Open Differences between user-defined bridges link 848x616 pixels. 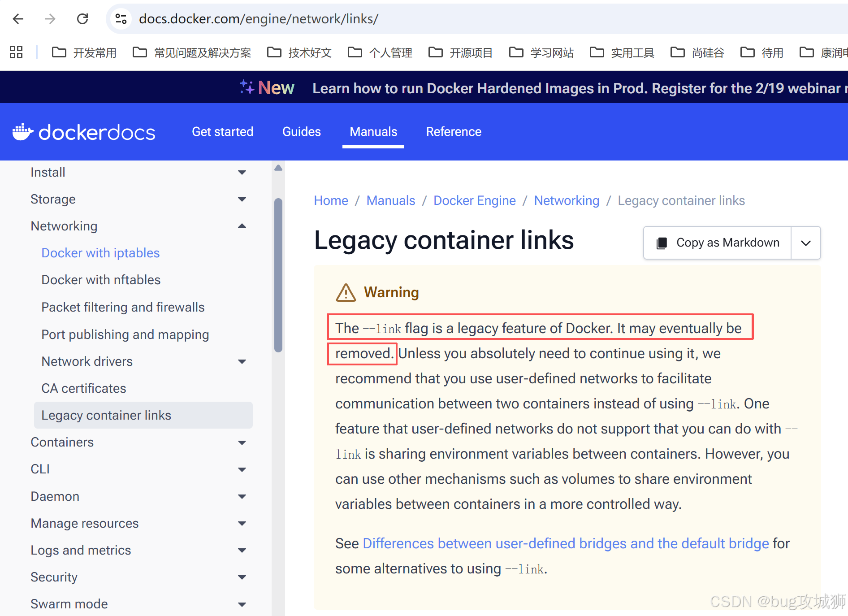(566, 543)
